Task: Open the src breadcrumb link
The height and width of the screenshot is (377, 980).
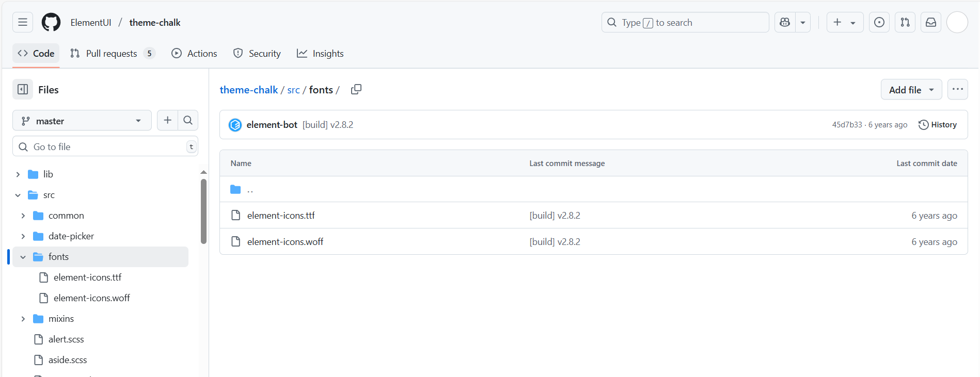Action: [x=293, y=90]
